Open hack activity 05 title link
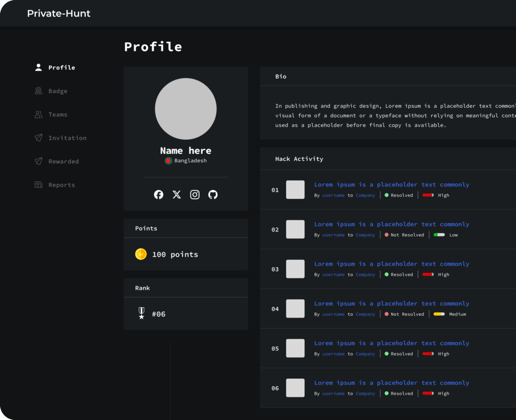Screen dimensions: 516x420 coord(392,343)
